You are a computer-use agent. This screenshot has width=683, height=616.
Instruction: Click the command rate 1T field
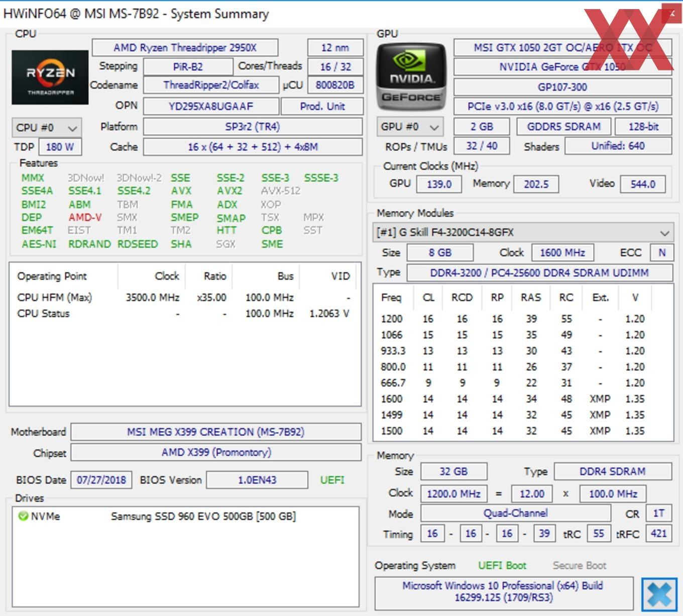[659, 514]
